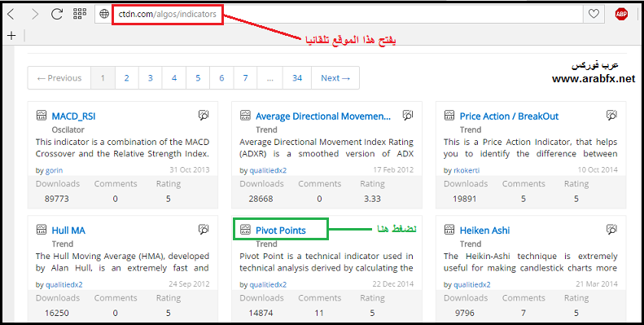Open the speed dial grid icon
The image size is (644, 325).
coord(79,14)
